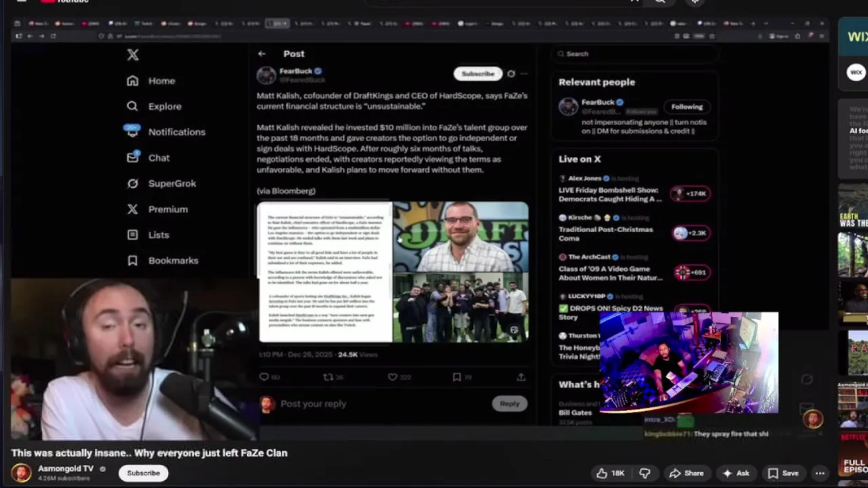Click the YouTube Ask button
Viewport: 868px width, 488px height.
(736, 473)
